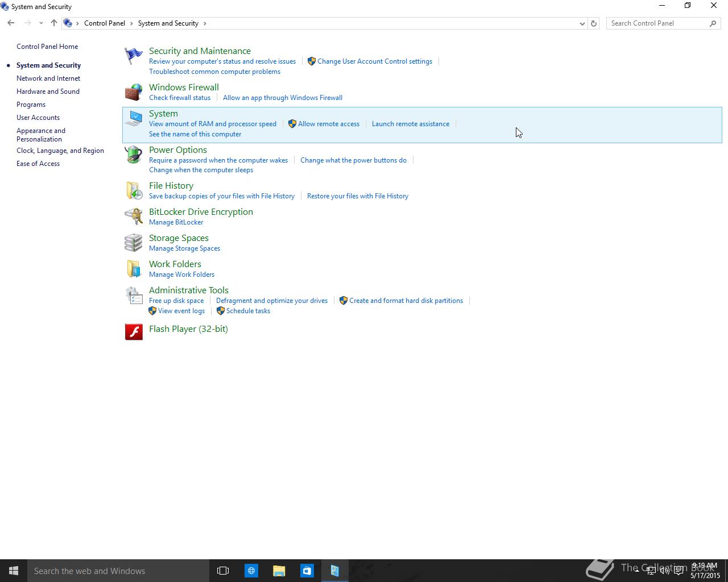728x582 pixels.
Task: Click the Administrative Tools gear icon
Action: 134,295
